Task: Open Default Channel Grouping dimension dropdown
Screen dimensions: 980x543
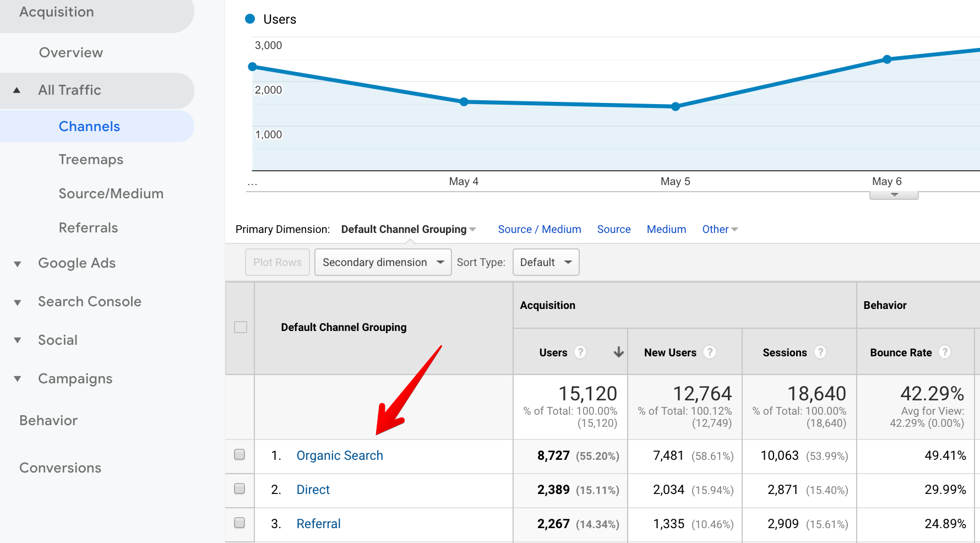Action: 409,229
